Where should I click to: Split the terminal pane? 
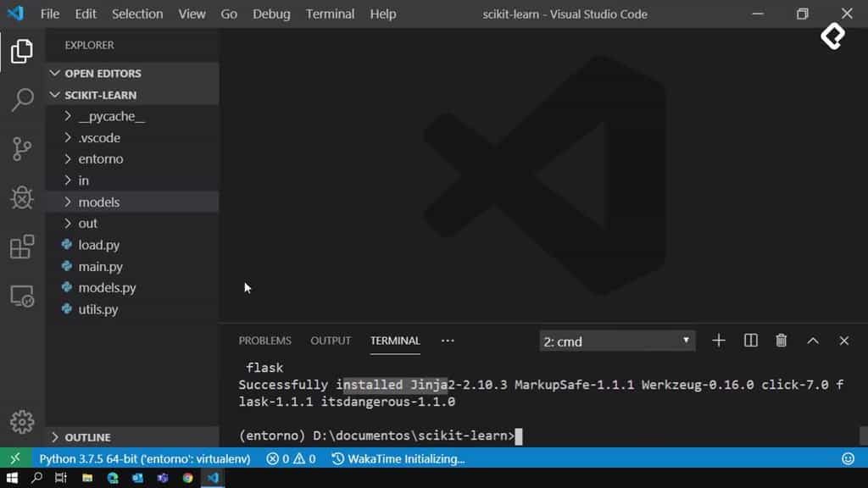pos(749,341)
